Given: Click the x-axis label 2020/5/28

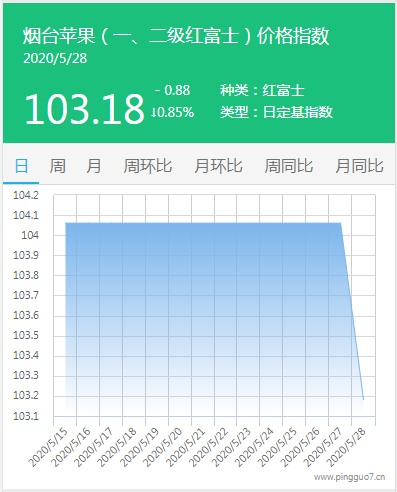Looking at the screenshot, I should (x=346, y=448).
